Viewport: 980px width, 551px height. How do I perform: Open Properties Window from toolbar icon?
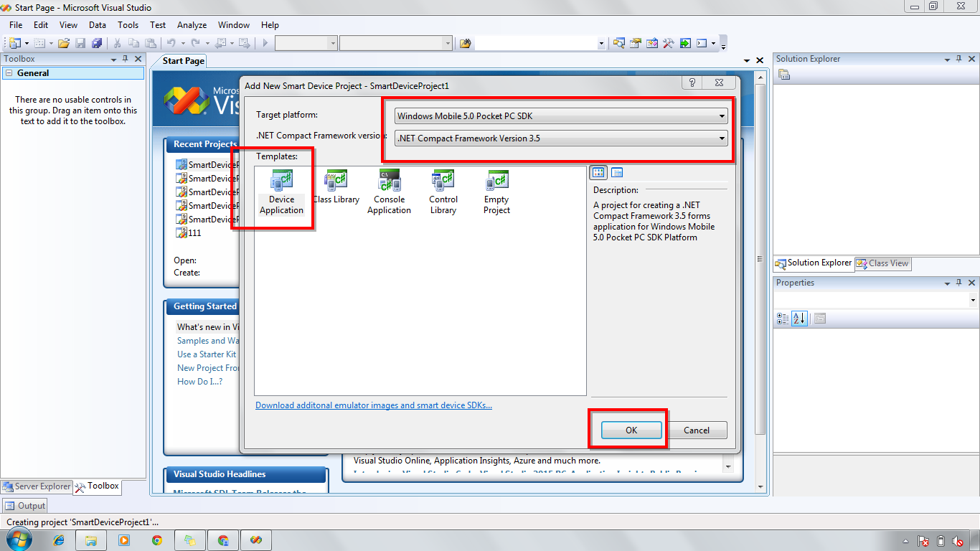click(x=635, y=43)
